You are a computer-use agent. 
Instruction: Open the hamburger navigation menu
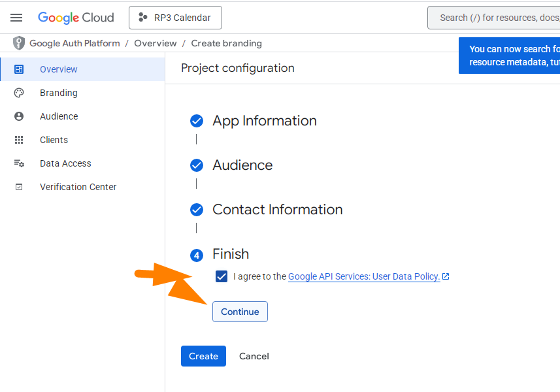point(16,18)
